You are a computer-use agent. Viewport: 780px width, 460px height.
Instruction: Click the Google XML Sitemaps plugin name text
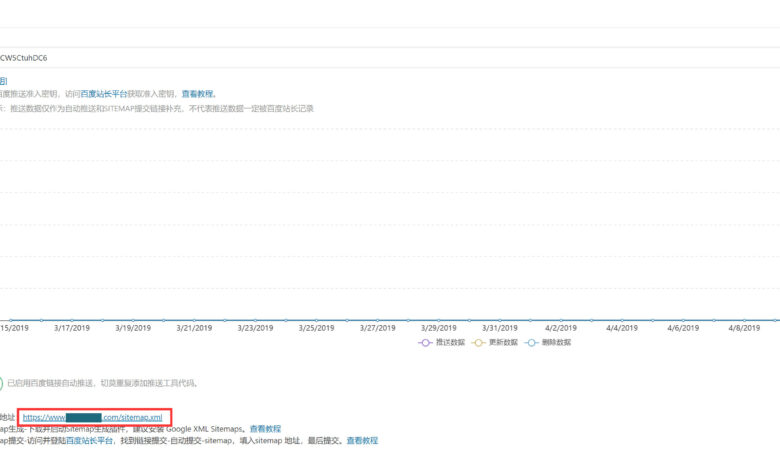click(204, 429)
